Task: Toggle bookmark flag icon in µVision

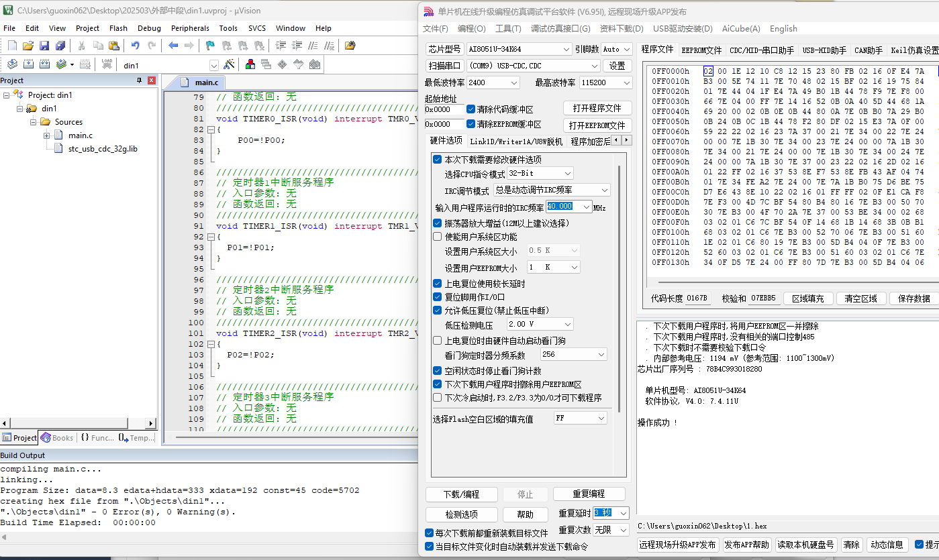Action: click(210, 46)
